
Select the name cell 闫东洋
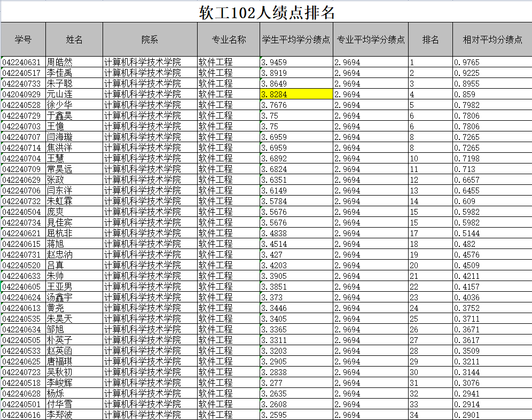pos(74,190)
